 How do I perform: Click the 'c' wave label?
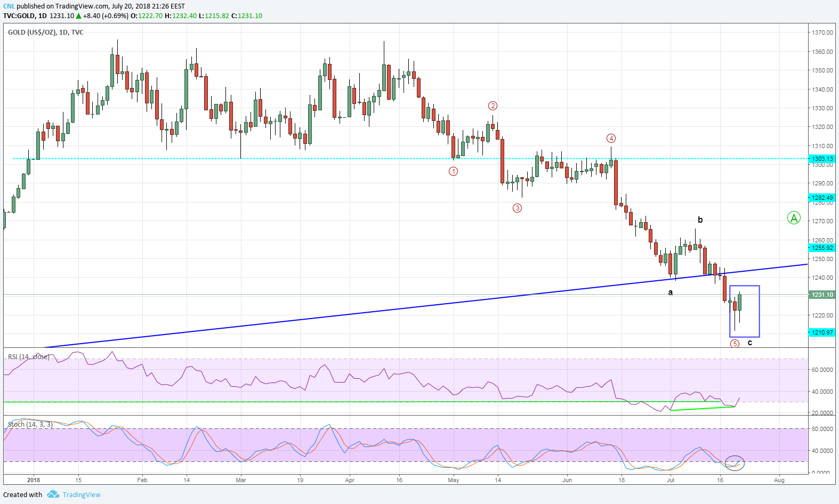[x=750, y=343]
